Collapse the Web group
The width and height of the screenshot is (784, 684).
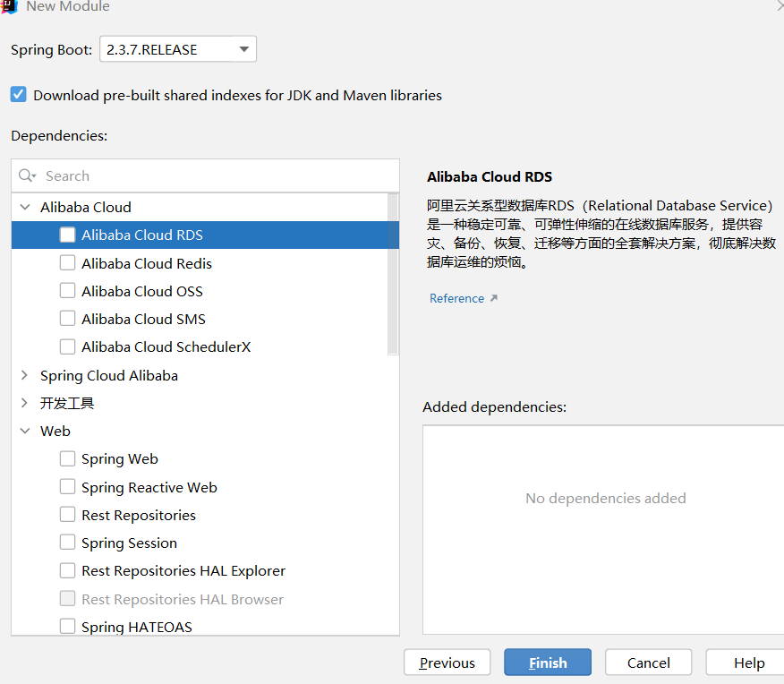click(24, 431)
